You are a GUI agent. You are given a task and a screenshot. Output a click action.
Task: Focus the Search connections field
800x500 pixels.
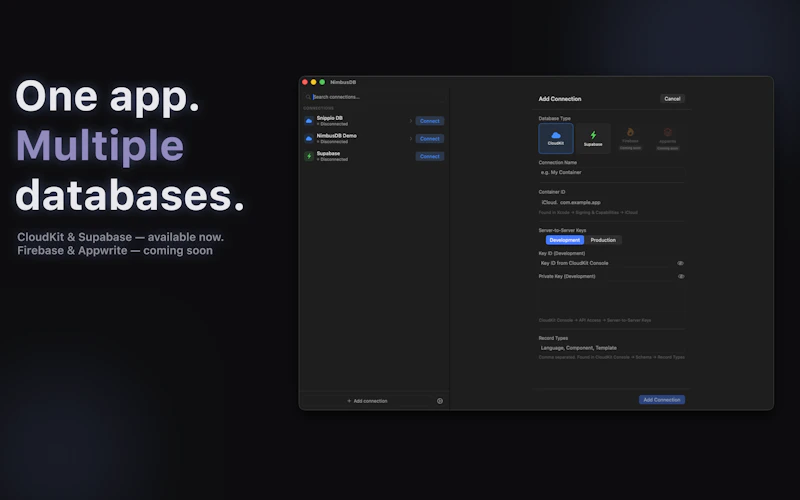[374, 97]
